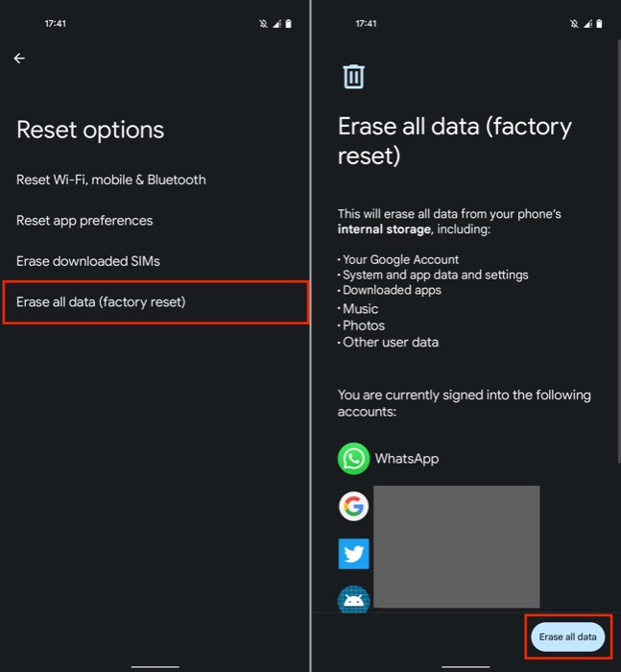The height and width of the screenshot is (672, 621).
Task: Tap left screen's signal strength icon
Action: [x=276, y=24]
